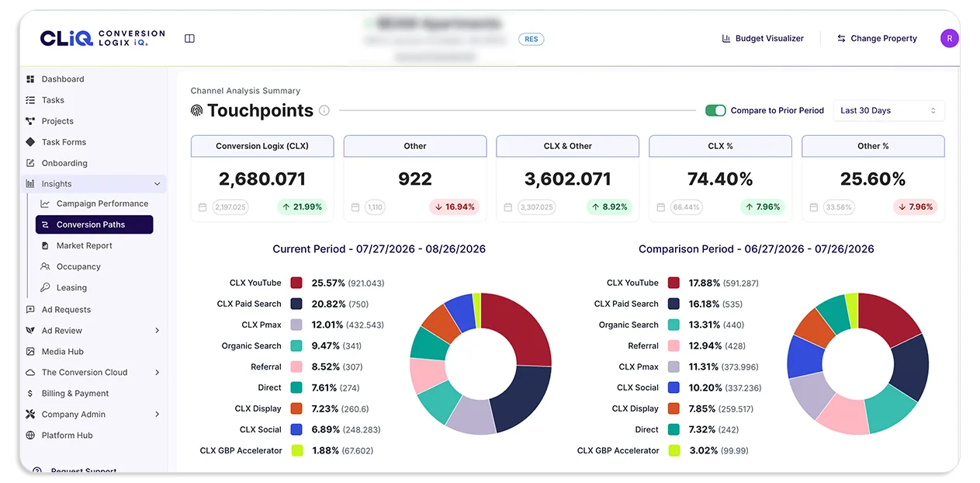
Task: Click the Leasing key icon
Action: pos(45,287)
